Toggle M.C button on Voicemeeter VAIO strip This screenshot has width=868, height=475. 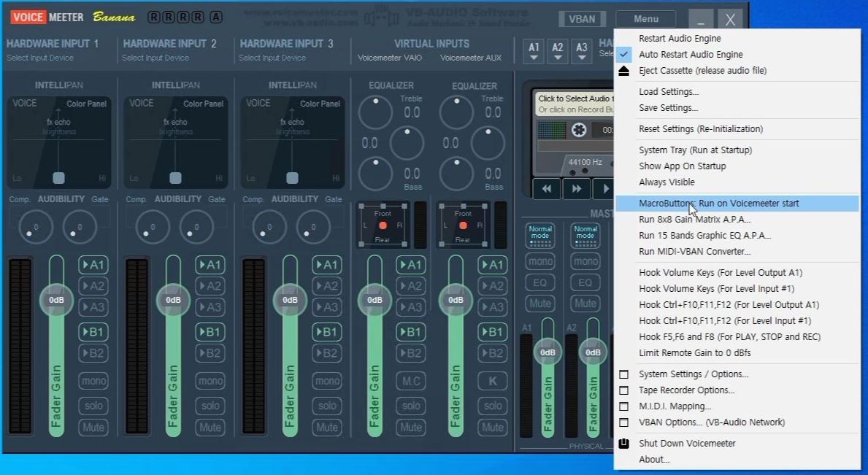(x=411, y=381)
